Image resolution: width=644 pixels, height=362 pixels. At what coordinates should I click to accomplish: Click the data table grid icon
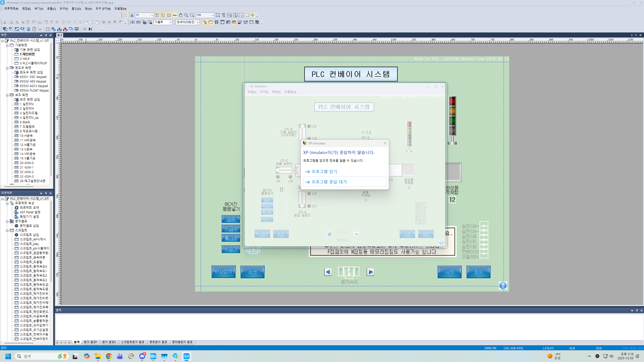click(x=257, y=22)
